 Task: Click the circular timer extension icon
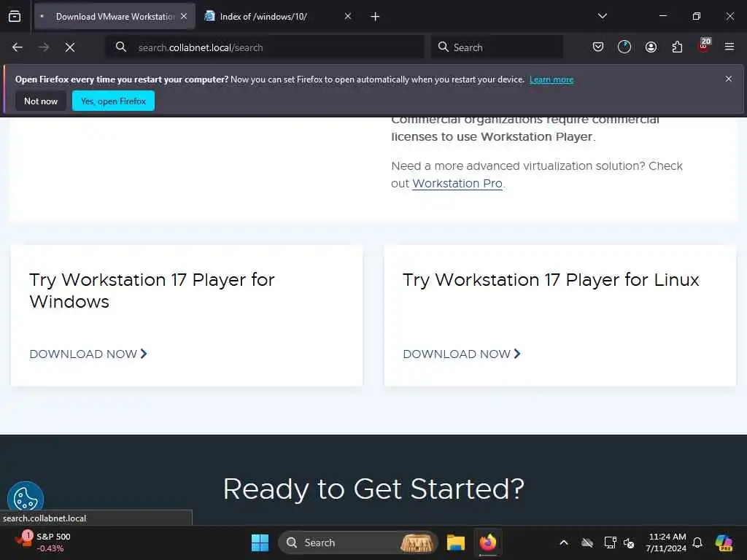point(624,47)
